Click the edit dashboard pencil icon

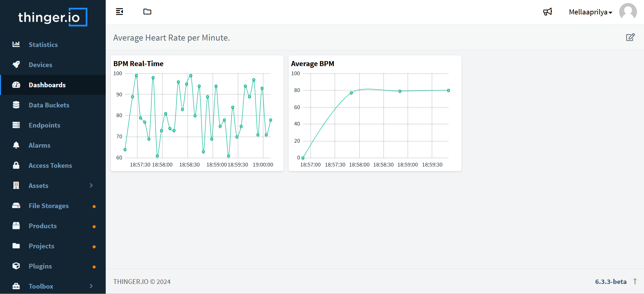630,37
